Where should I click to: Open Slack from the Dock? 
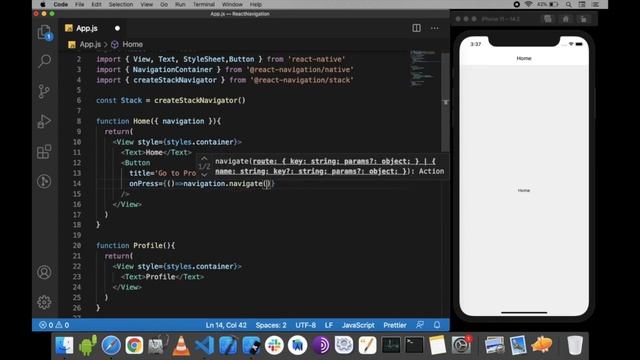point(274,345)
